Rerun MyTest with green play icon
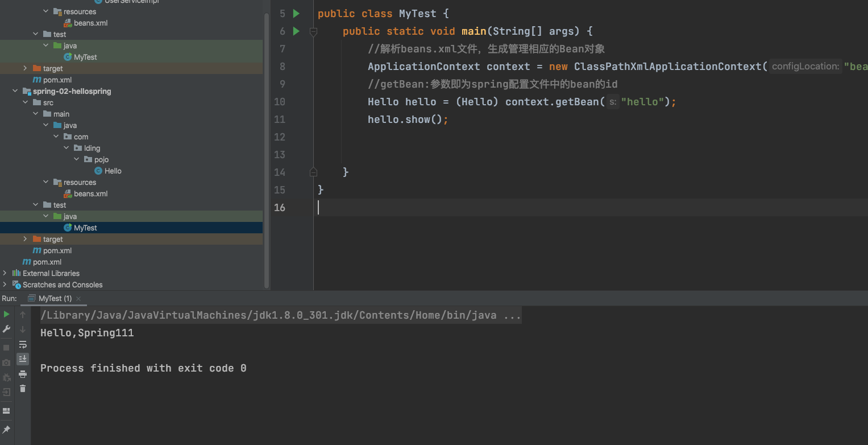 coord(6,314)
